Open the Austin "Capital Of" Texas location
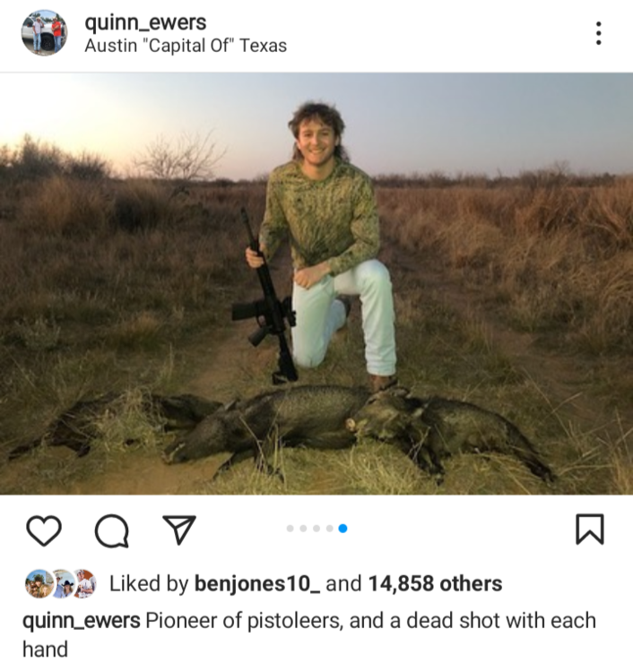The width and height of the screenshot is (633, 672). point(186,45)
